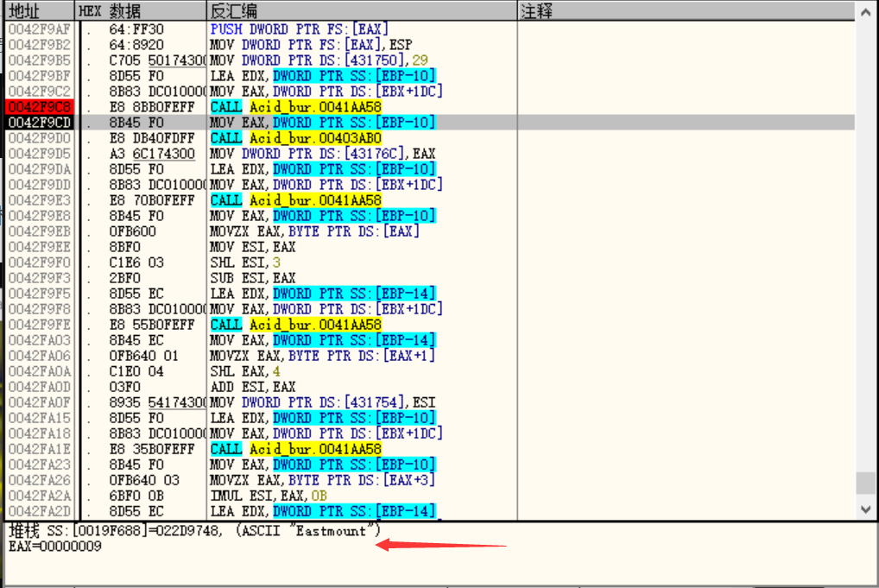Select the breakpoint address 0042F9C8
879x588 pixels.
[x=39, y=106]
